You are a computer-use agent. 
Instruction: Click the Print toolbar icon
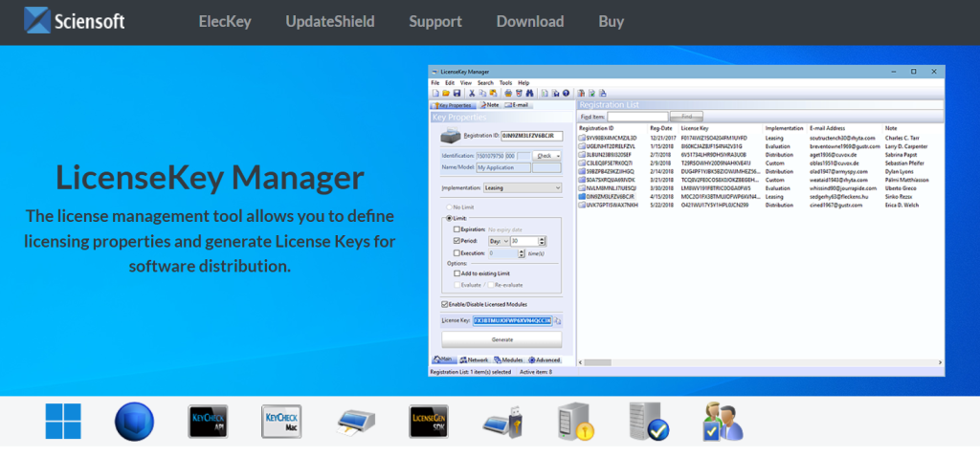pyautogui.click(x=508, y=93)
